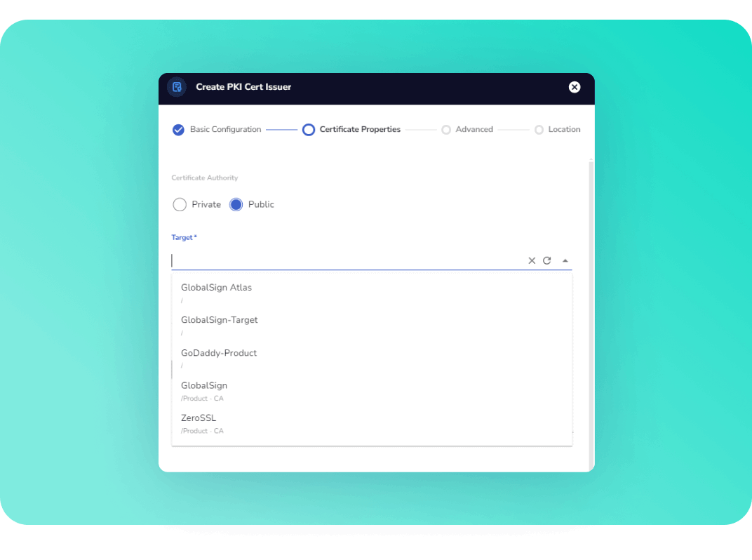Select the Public certificate authority radio
The height and width of the screenshot is (560, 752).
tap(236, 205)
